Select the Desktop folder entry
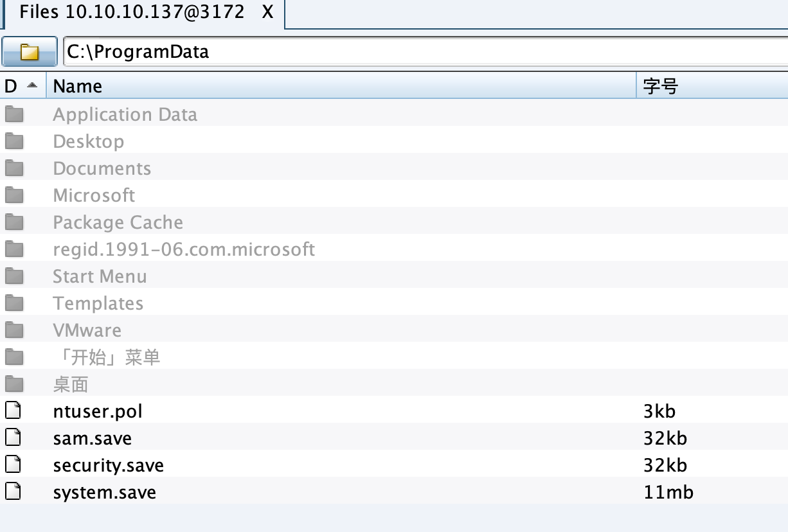 [x=89, y=141]
